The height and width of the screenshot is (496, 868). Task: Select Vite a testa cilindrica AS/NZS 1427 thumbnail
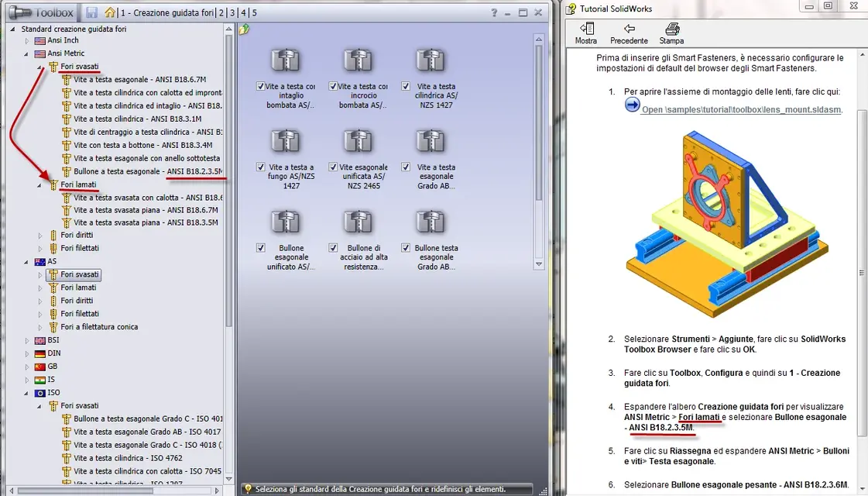(430, 60)
